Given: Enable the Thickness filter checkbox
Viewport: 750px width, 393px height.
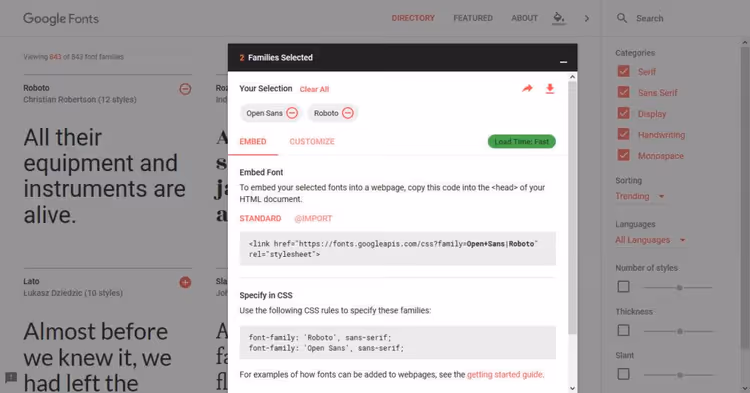Looking at the screenshot, I should point(623,330).
